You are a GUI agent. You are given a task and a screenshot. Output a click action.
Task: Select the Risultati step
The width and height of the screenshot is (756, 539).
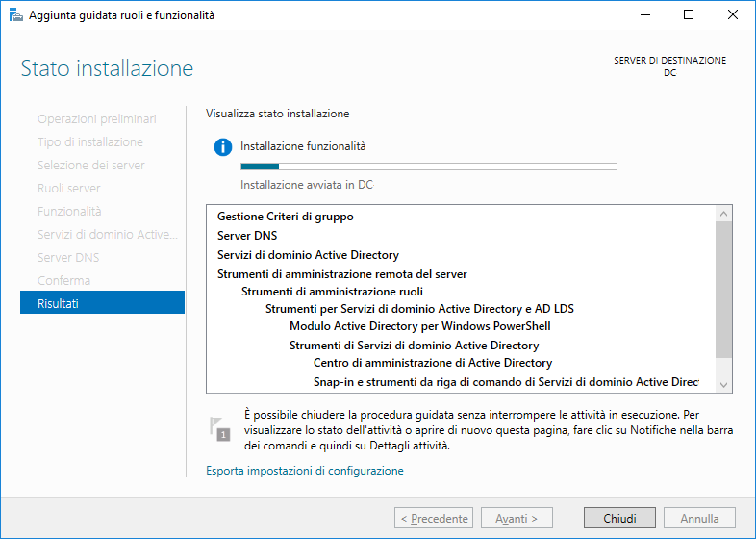pos(102,303)
